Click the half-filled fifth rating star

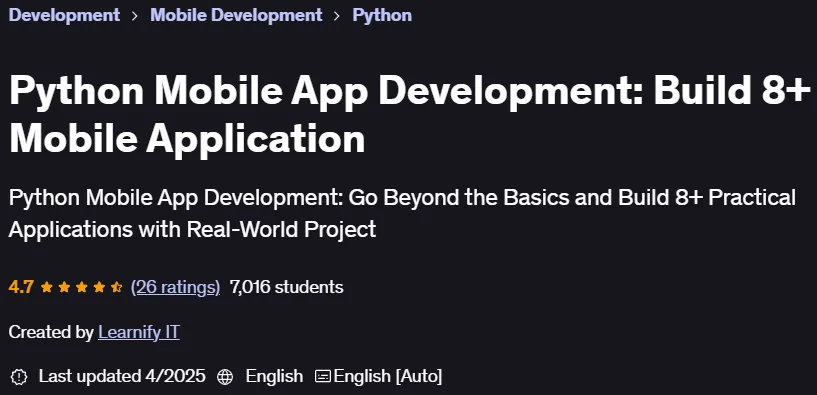(117, 287)
